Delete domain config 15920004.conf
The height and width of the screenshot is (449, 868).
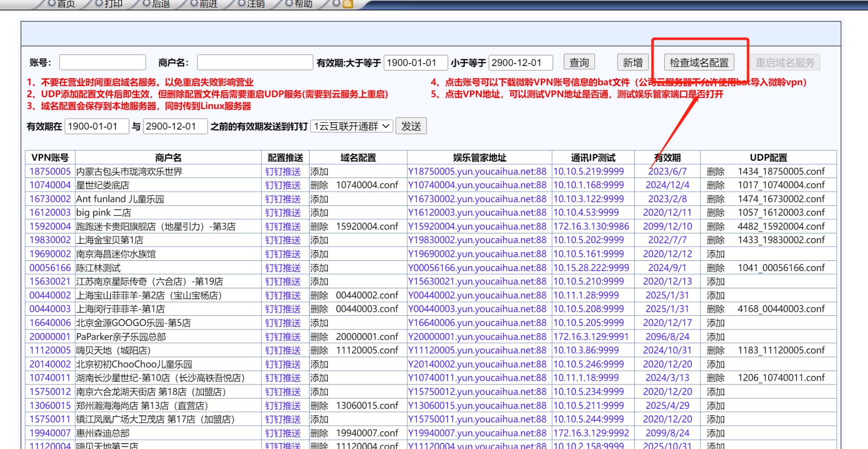[319, 226]
